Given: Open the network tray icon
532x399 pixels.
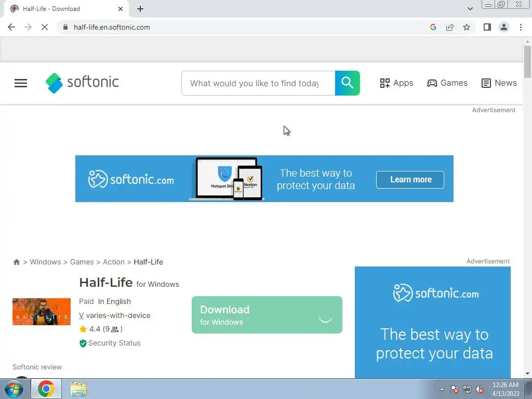Looking at the screenshot, I should pos(467,389).
